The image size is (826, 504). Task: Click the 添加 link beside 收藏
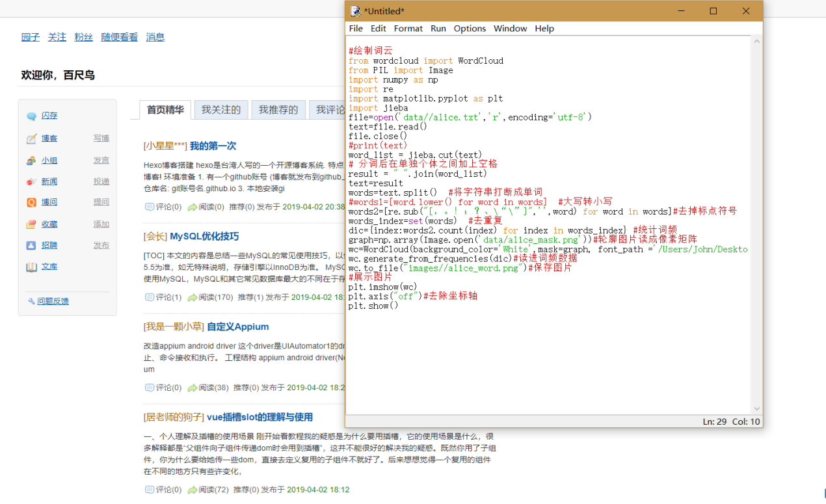[x=101, y=224]
